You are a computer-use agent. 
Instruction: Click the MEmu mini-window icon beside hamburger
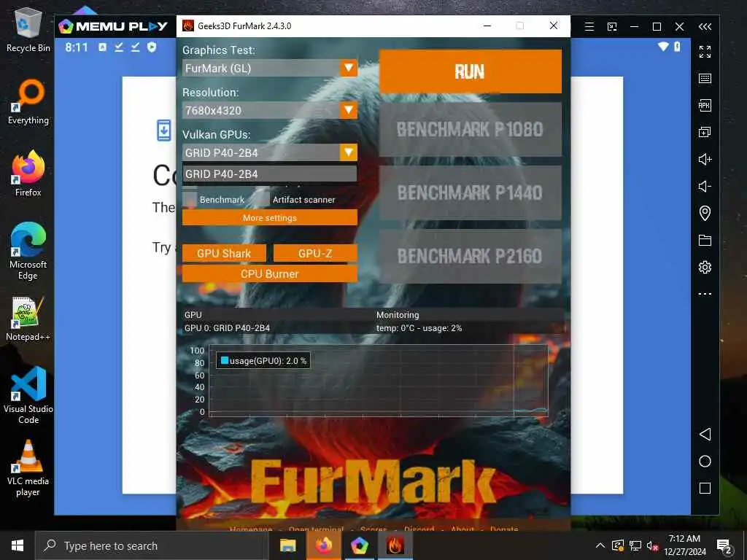[x=612, y=27]
